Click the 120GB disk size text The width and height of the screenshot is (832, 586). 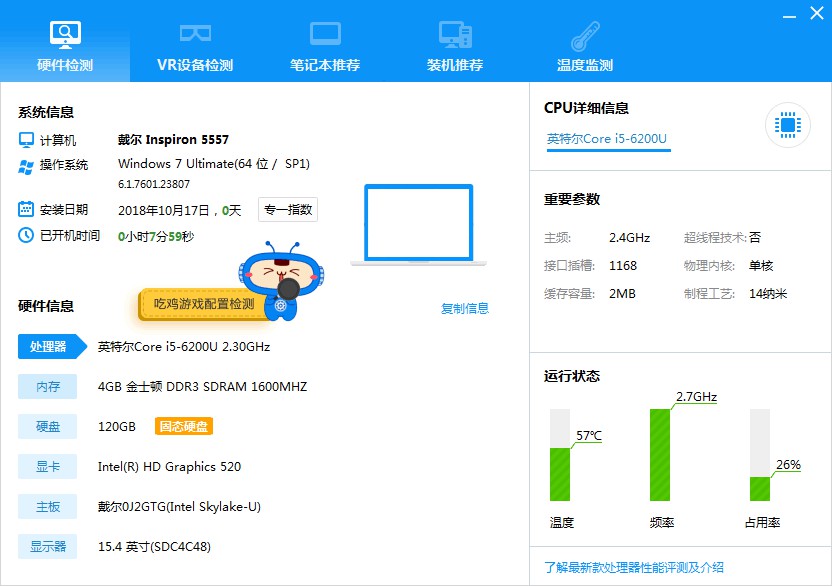117,427
